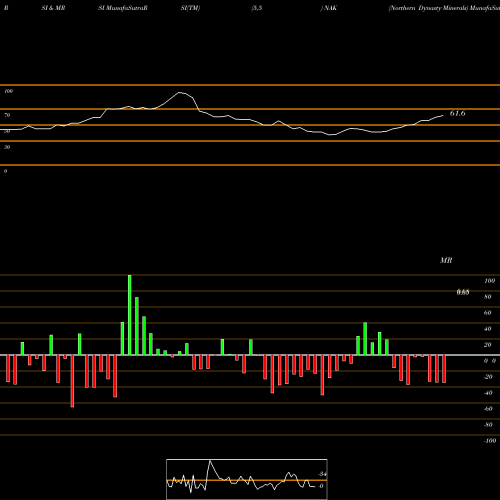Viewport: 500px width, 500px height.
Task: Click the MR axis 60 level label
Action: pos(488,313)
